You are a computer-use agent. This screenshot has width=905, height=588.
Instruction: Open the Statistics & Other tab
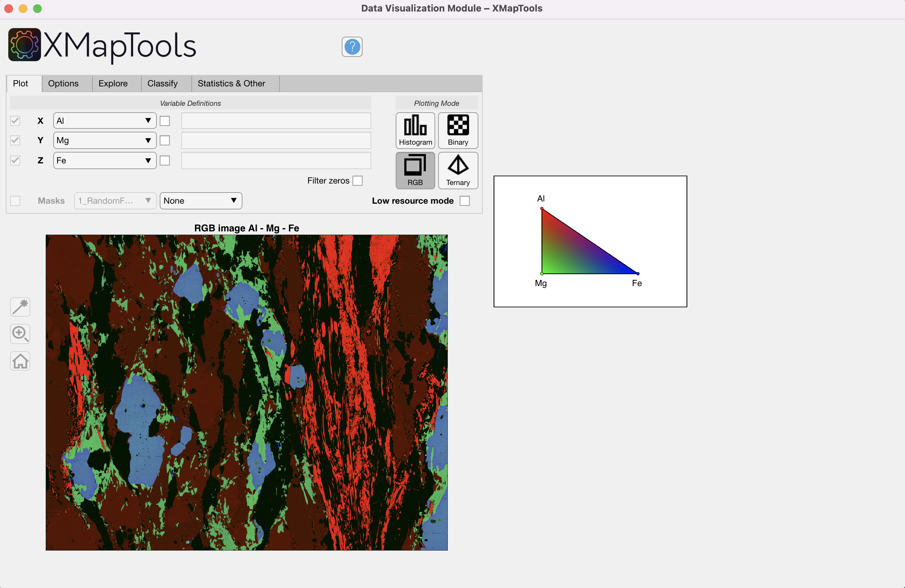[x=231, y=83]
